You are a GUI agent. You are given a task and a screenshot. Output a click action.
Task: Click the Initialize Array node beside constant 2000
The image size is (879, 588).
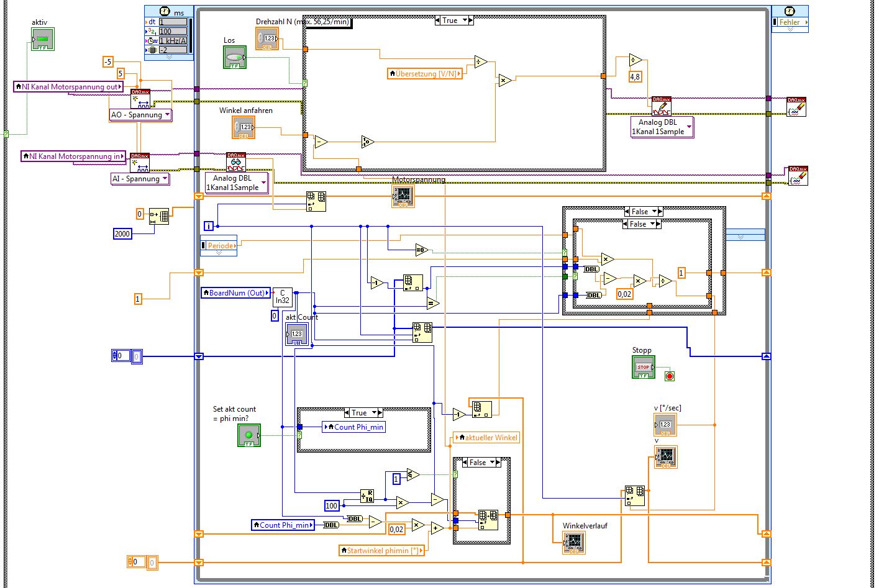click(x=158, y=216)
